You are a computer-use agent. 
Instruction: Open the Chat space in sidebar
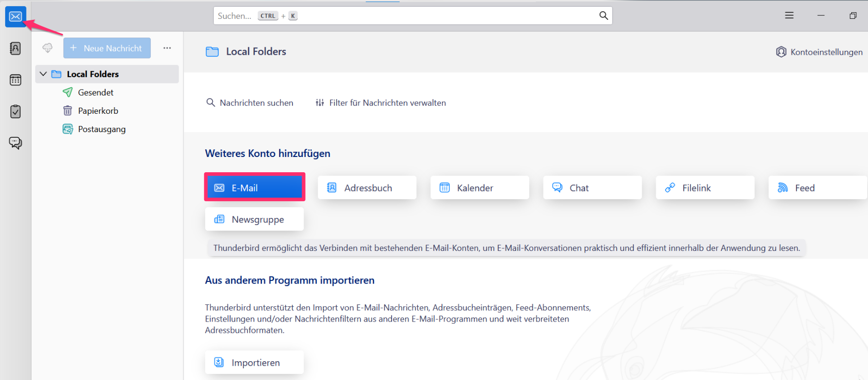coord(15,143)
